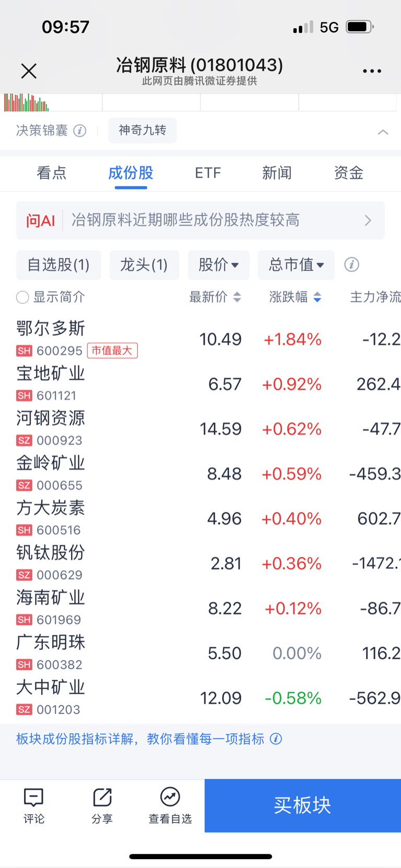Open the 板块成份股指标详解 link

[140, 739]
